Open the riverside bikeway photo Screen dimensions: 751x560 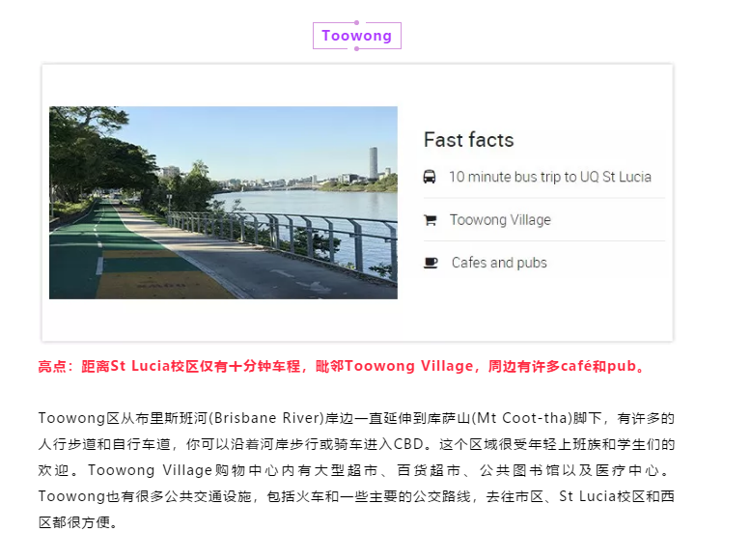[223, 202]
